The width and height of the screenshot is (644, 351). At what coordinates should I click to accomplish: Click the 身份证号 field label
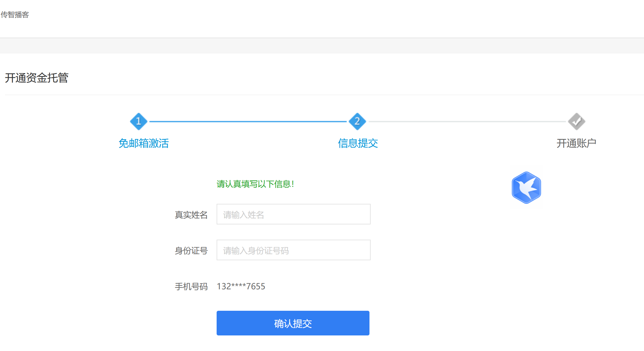pos(191,251)
